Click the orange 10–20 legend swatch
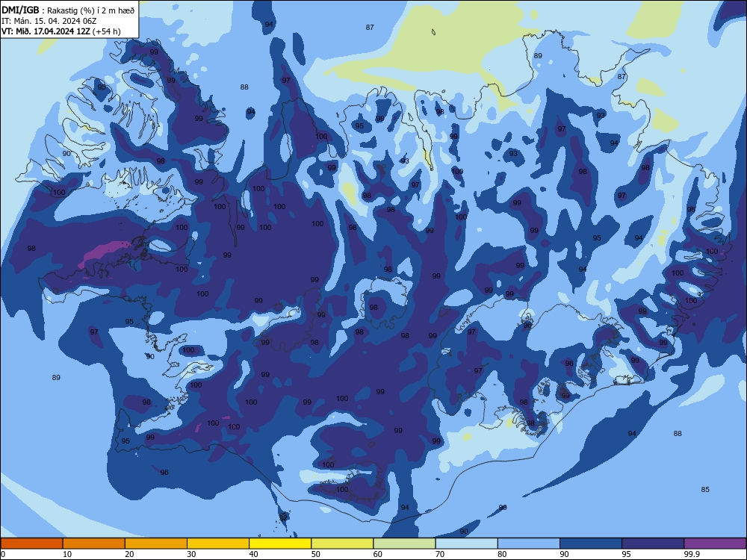 click(94, 544)
